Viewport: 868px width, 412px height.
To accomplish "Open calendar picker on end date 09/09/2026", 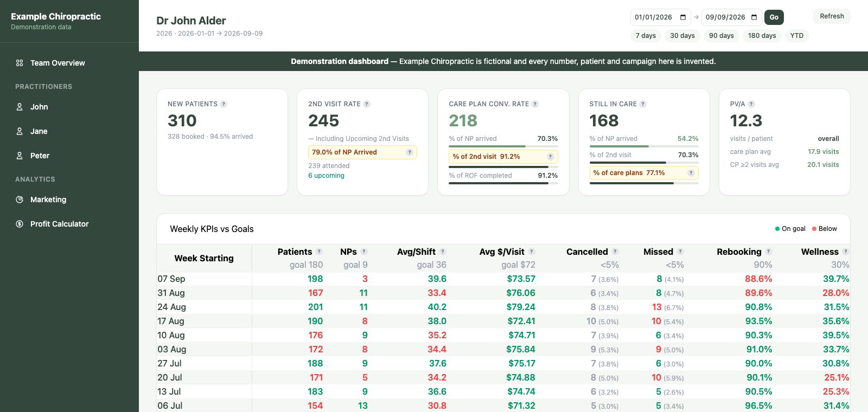I will point(754,17).
